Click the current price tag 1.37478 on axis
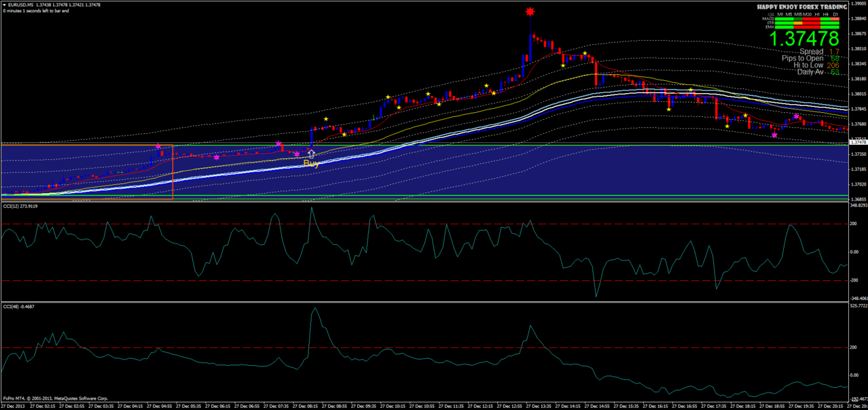 pyautogui.click(x=858, y=143)
